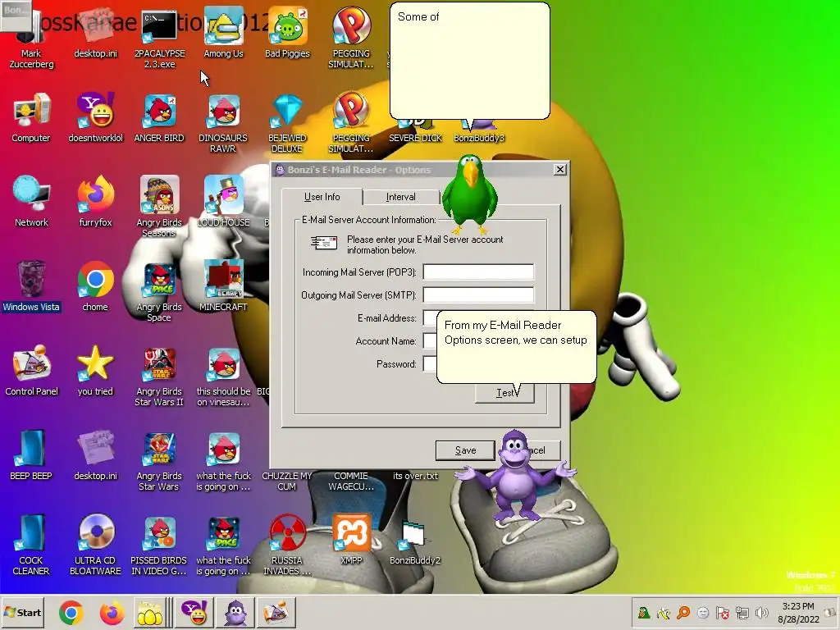
Task: Click the volume speaker tray icon
Action: pyautogui.click(x=761, y=612)
